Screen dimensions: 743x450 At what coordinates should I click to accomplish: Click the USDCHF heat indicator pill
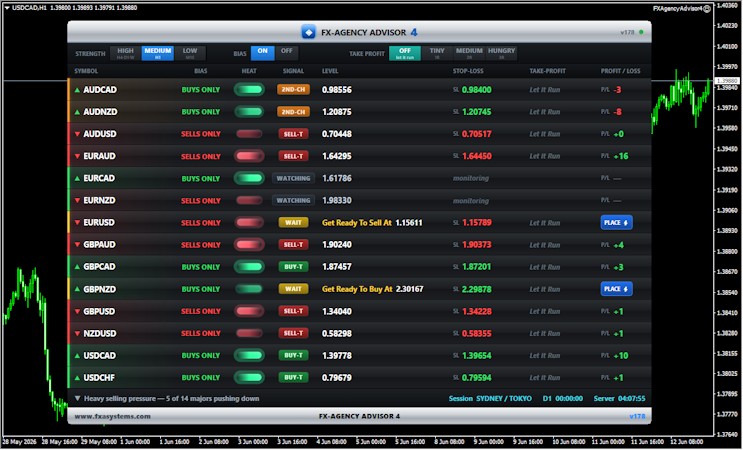tap(249, 378)
